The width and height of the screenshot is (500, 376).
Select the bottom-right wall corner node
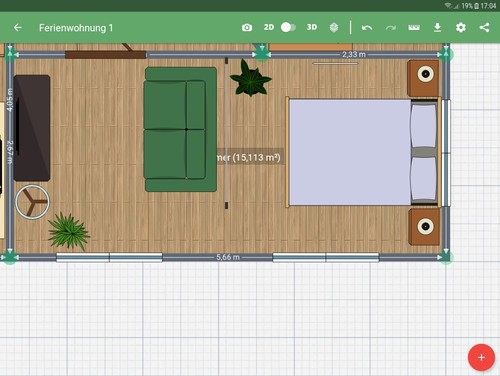(x=446, y=257)
